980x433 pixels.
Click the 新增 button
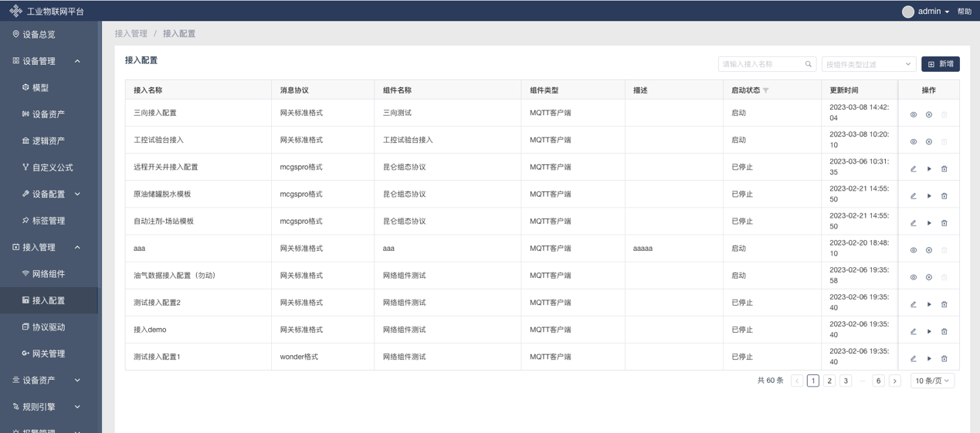[x=940, y=64]
